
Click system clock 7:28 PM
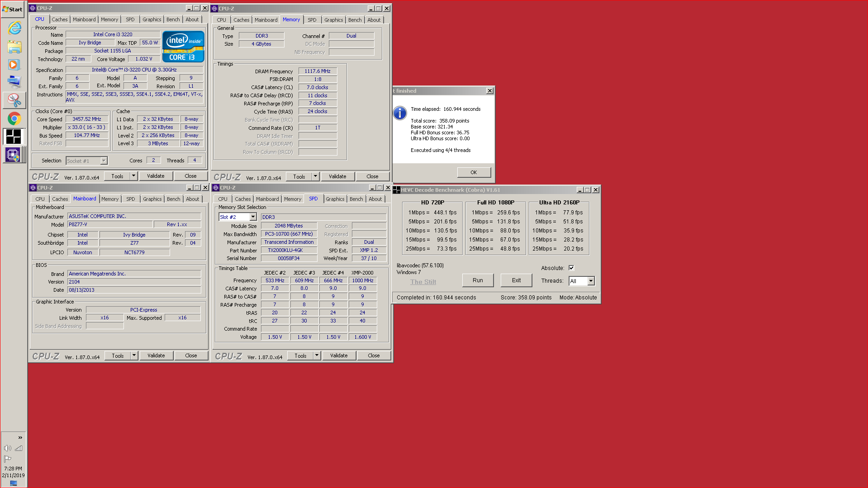[x=13, y=469]
